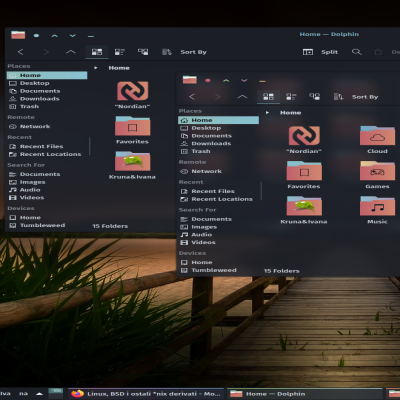Open Sort By menu in the rear window

click(x=184, y=52)
